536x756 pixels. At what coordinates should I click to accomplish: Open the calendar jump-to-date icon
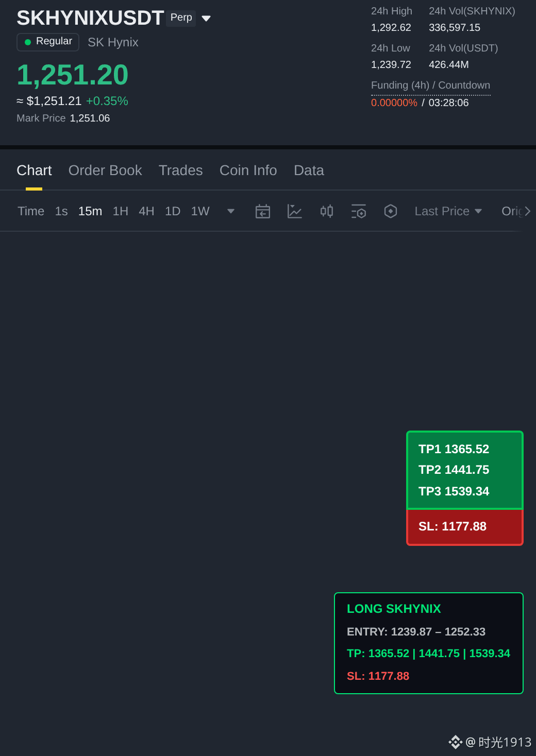[x=263, y=211]
